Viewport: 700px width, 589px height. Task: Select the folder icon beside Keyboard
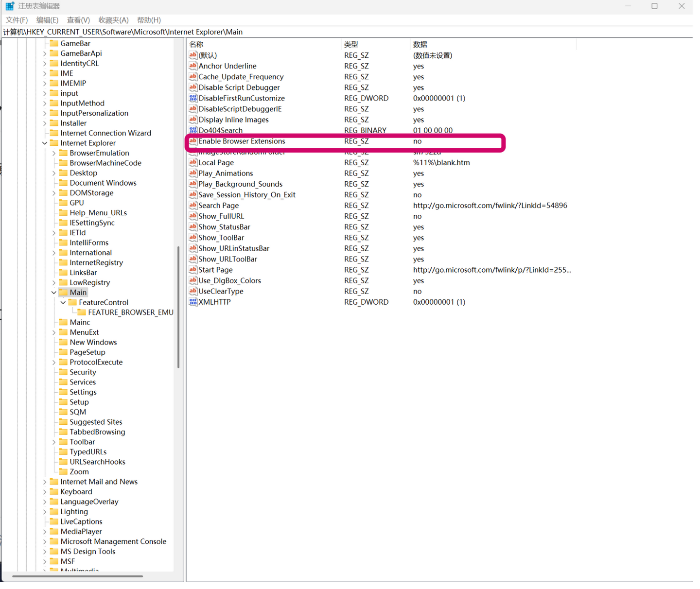(54, 491)
